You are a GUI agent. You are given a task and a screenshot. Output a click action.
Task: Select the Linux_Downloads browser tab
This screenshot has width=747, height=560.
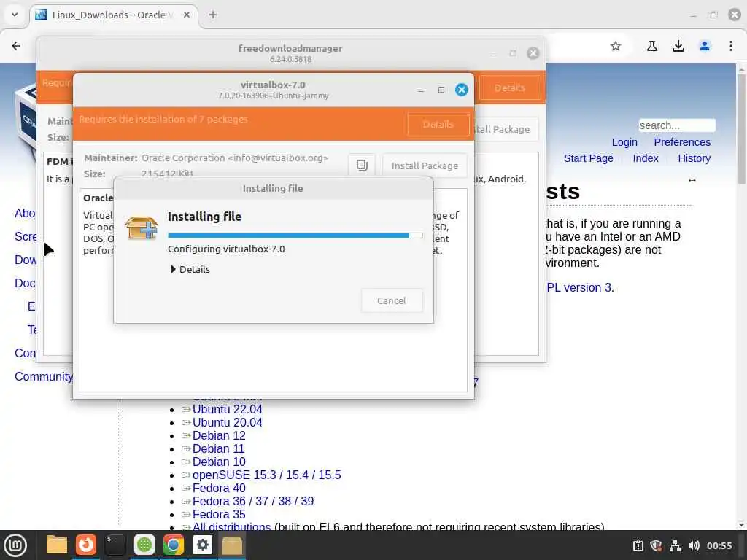114,15
